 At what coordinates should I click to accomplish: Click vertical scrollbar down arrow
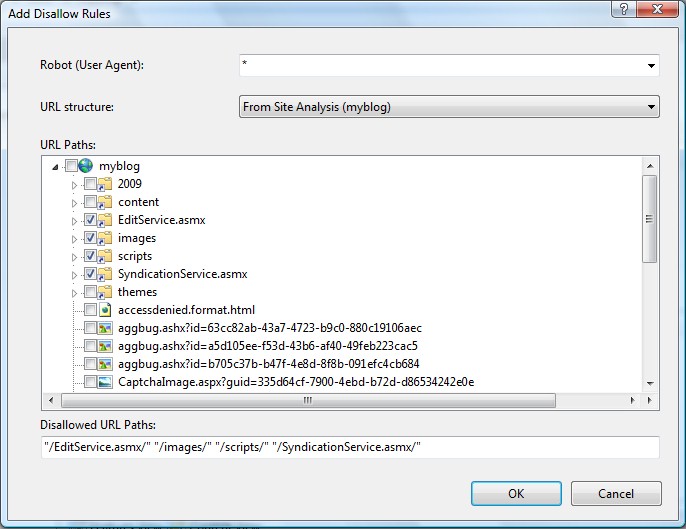point(650,383)
